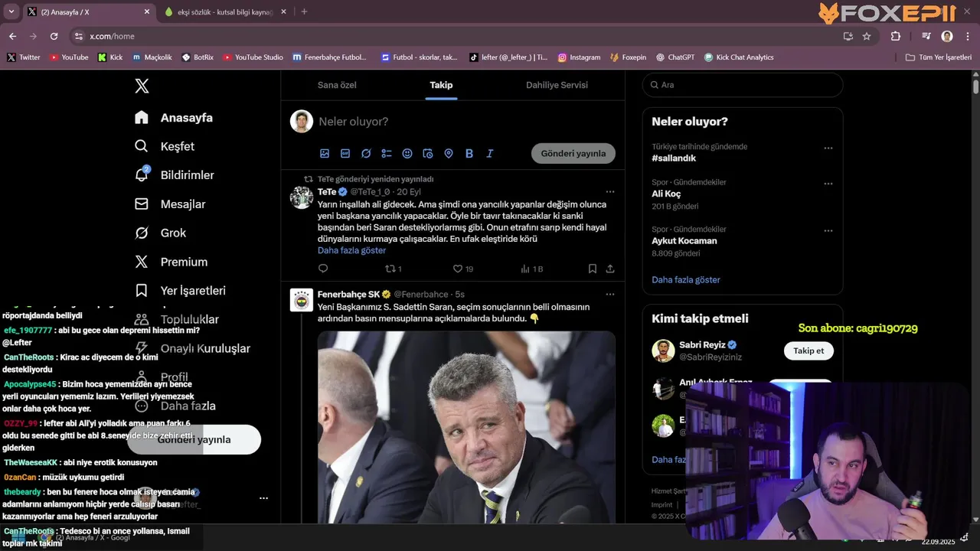Image resolution: width=980 pixels, height=551 pixels.
Task: Open the Aykut Kocaman trend
Action: tap(684, 241)
